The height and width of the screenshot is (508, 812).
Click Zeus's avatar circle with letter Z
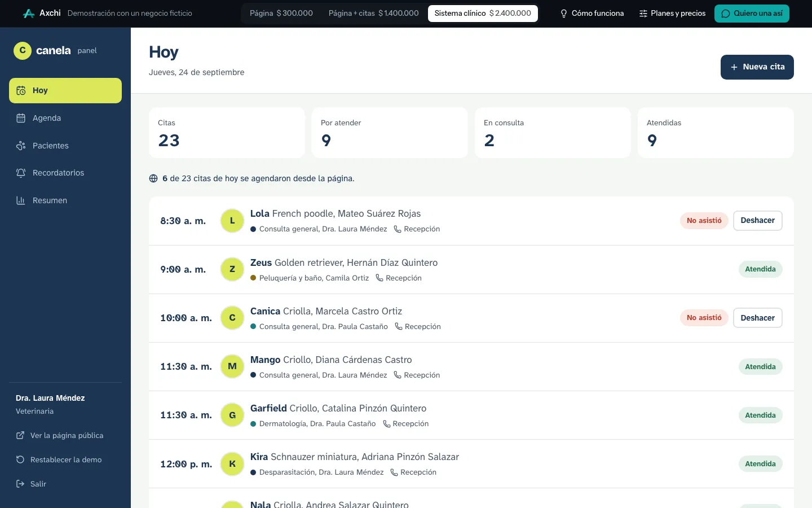(x=232, y=269)
